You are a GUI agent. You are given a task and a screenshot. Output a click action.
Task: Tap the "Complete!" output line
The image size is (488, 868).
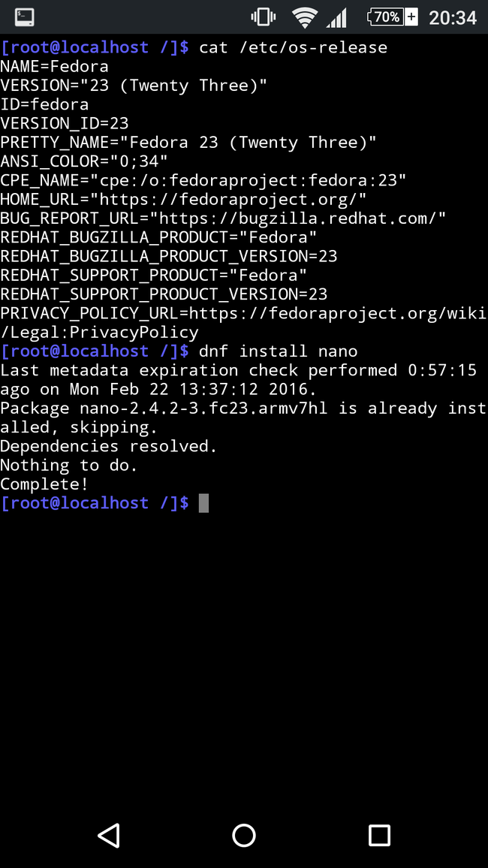(44, 484)
